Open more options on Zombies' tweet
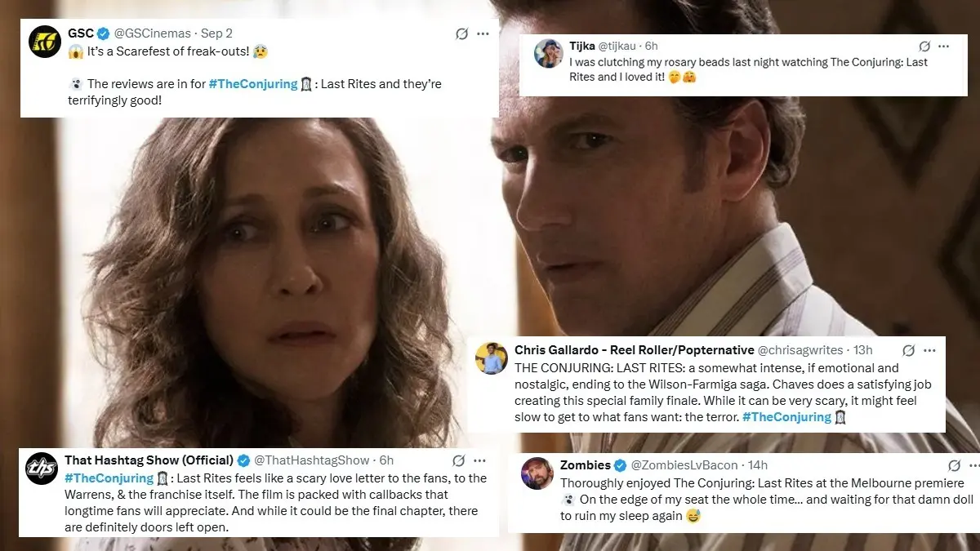This screenshot has width=980, height=551. click(972, 464)
